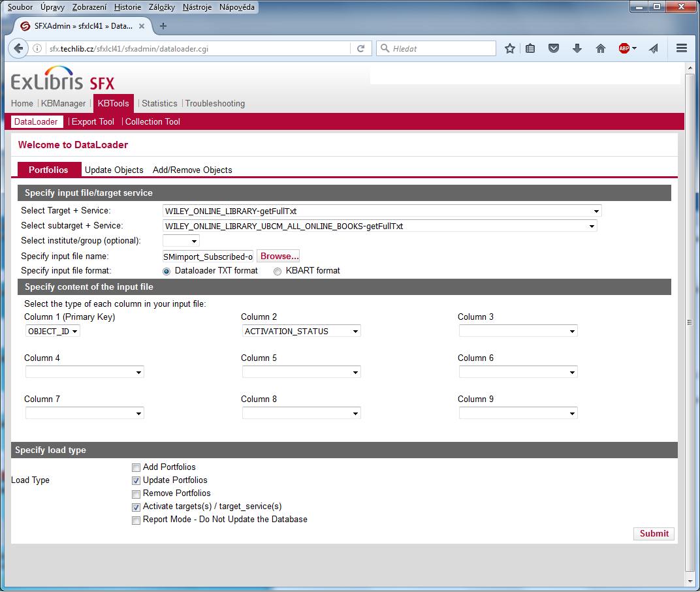Select KBART format radio button

(278, 272)
